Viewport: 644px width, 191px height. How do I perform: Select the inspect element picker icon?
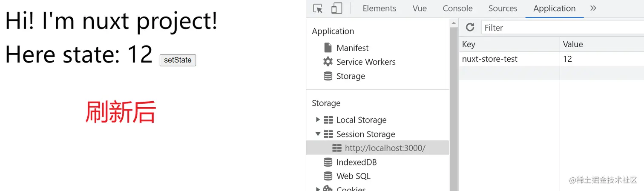(318, 9)
